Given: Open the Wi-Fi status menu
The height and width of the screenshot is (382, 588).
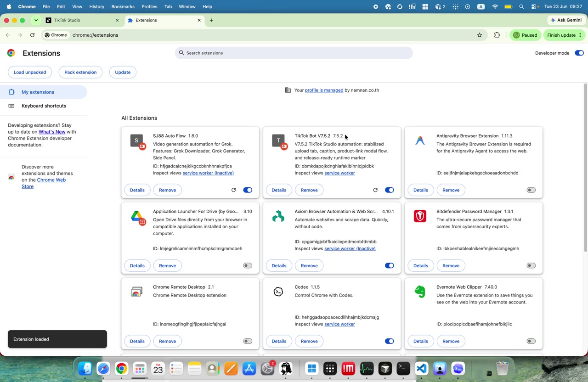Looking at the screenshot, I should (x=495, y=7).
